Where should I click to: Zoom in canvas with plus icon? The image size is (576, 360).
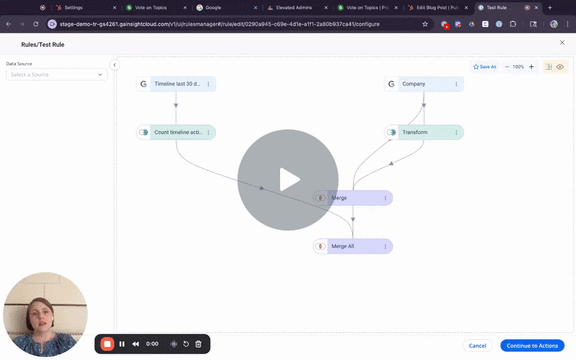click(531, 67)
